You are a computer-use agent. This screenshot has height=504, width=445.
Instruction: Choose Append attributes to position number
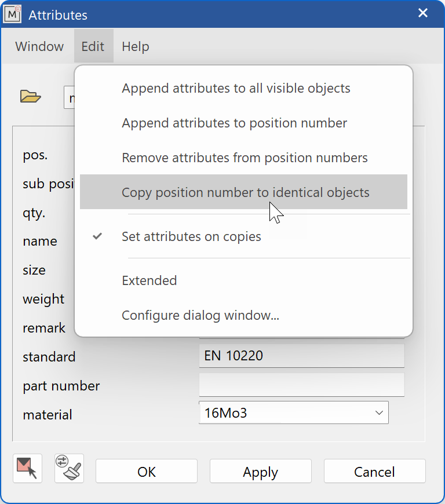(243, 123)
